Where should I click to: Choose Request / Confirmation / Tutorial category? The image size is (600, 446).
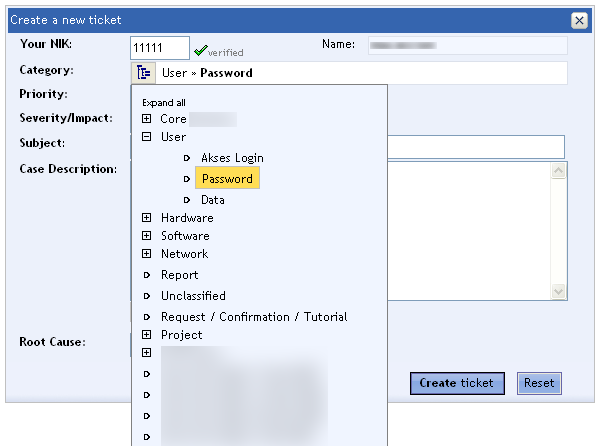[x=254, y=317]
